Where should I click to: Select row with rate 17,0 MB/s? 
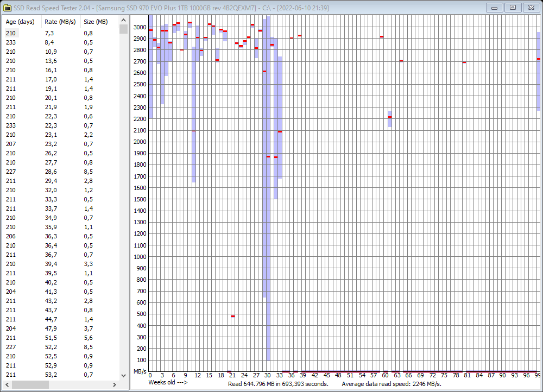click(61, 79)
